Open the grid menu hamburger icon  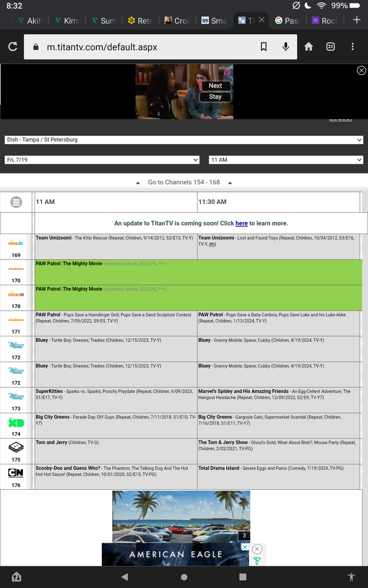(16, 202)
